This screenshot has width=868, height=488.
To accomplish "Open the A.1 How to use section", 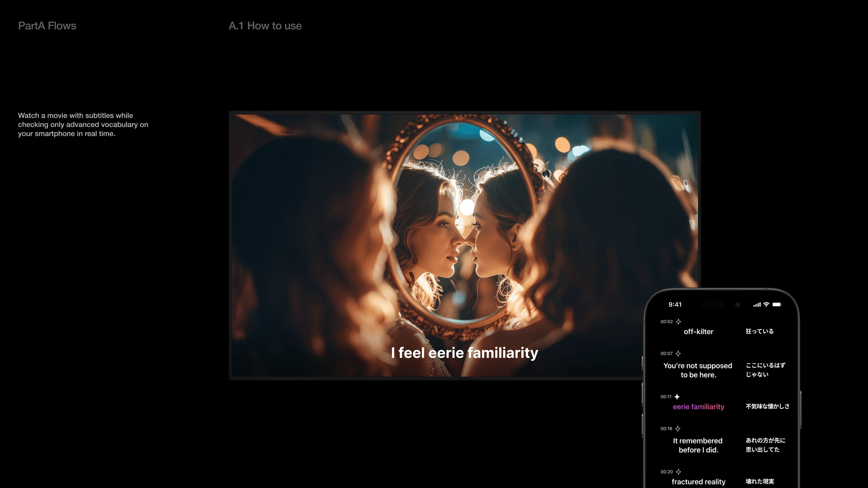I will pos(265,26).
